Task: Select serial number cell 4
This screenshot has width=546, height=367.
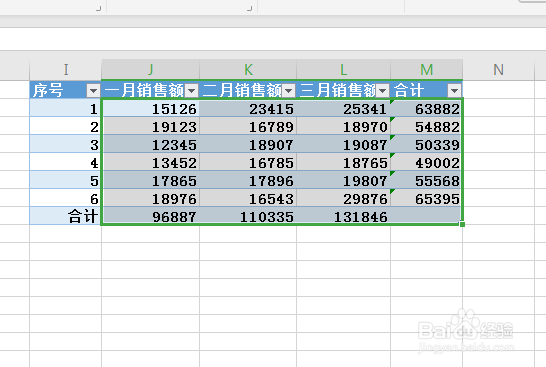Action: 65,162
